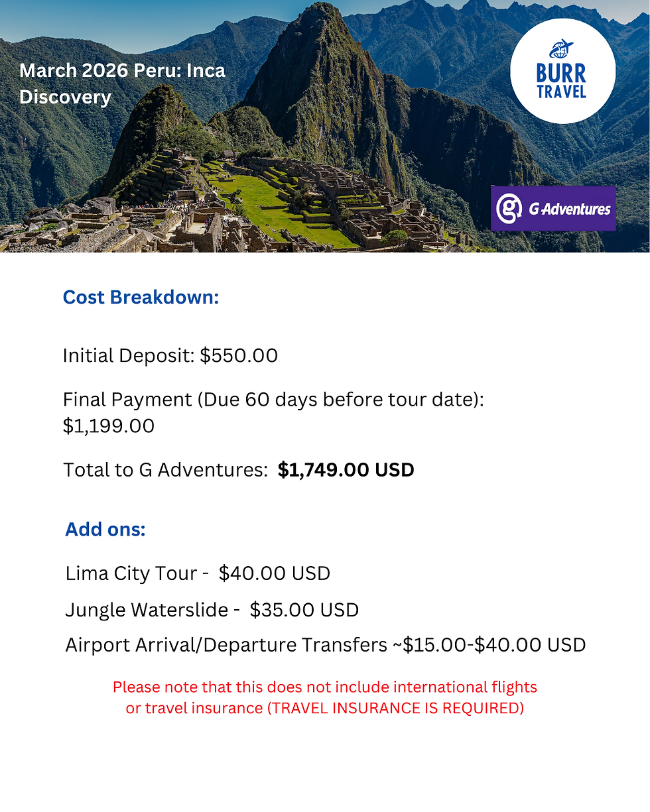Select the bold $1,749.00 USD total
The image size is (650, 812).
point(346,470)
